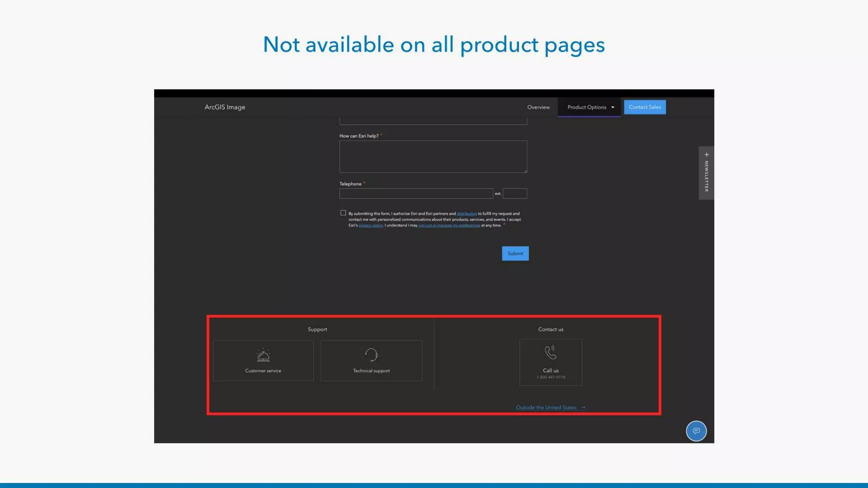Open the privacy policy link
Viewport: 868px width, 488px height.
coord(370,225)
